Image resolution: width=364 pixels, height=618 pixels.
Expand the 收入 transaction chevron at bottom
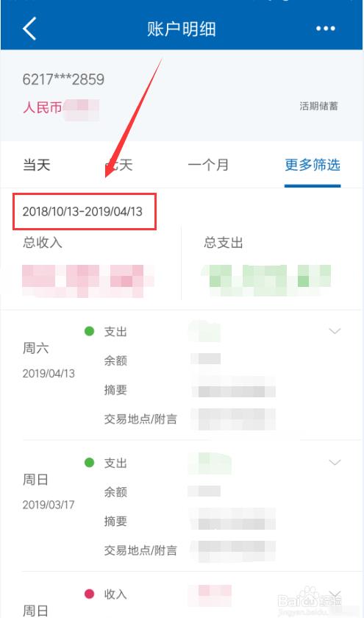[335, 594]
